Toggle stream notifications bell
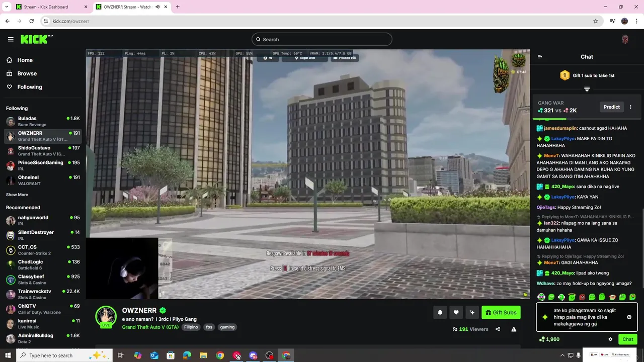The image size is (644, 362). point(440,312)
